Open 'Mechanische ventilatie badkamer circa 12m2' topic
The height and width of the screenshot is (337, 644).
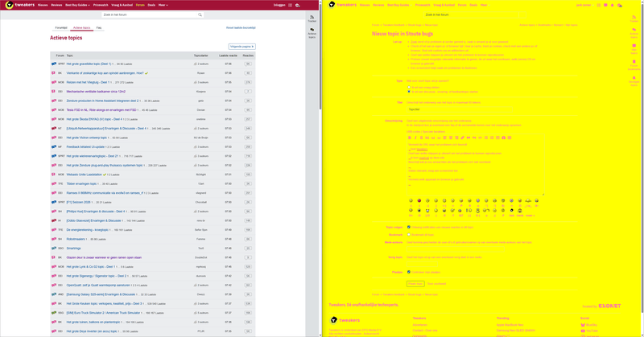96,92
